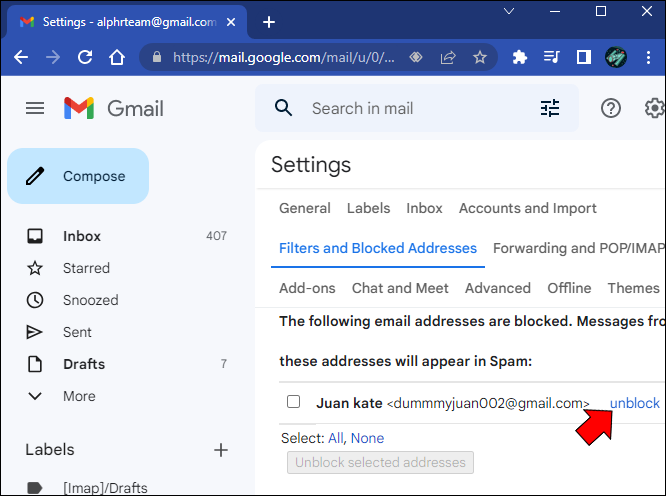The height and width of the screenshot is (496, 666).
Task: Click the search options filter icon
Action: pyautogui.click(x=550, y=108)
